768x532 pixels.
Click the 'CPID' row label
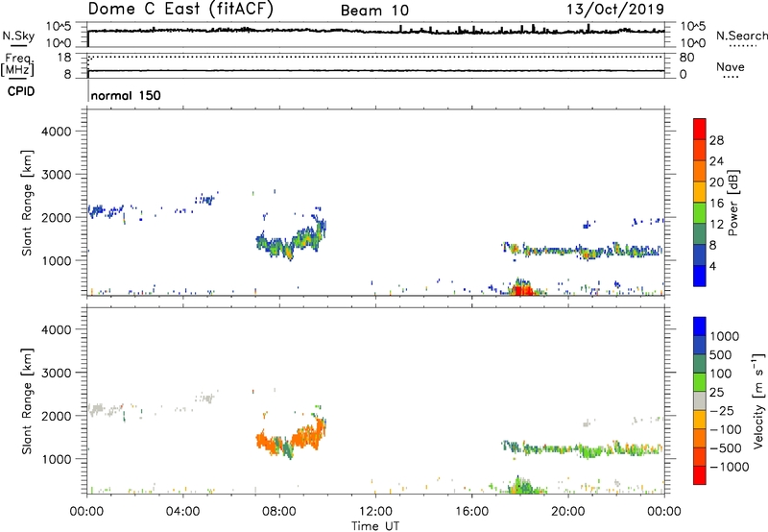(x=21, y=91)
